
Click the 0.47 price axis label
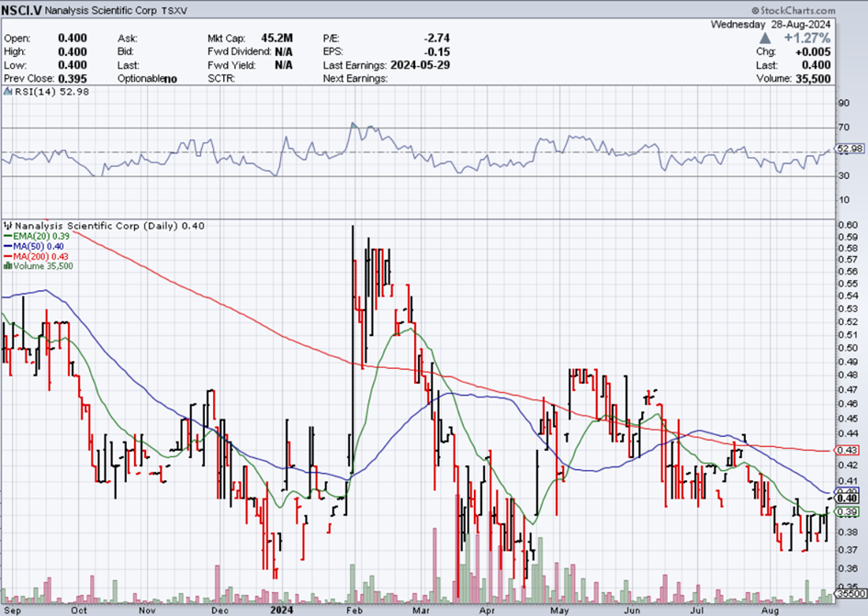[x=848, y=389]
